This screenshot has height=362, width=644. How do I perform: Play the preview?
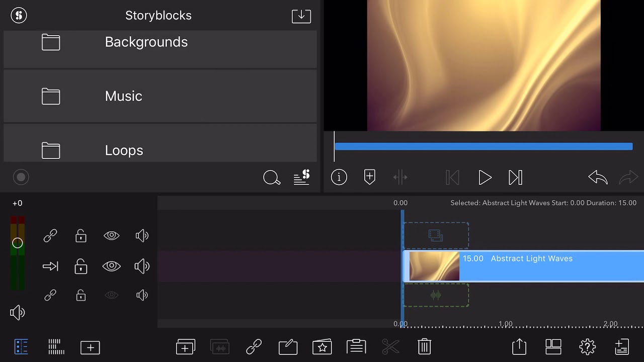(x=485, y=177)
